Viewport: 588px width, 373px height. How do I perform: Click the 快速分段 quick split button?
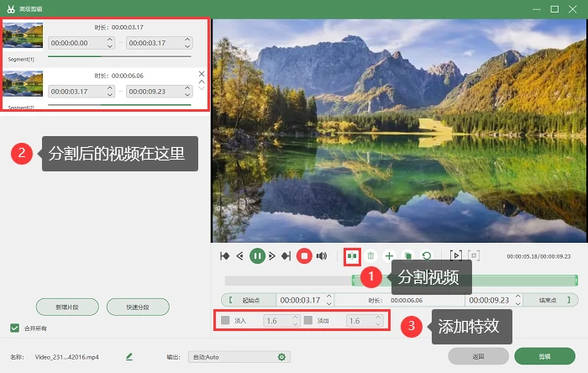(138, 307)
